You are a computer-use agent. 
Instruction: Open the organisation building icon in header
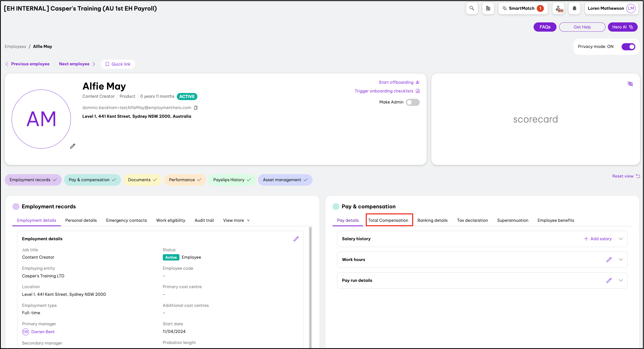488,8
